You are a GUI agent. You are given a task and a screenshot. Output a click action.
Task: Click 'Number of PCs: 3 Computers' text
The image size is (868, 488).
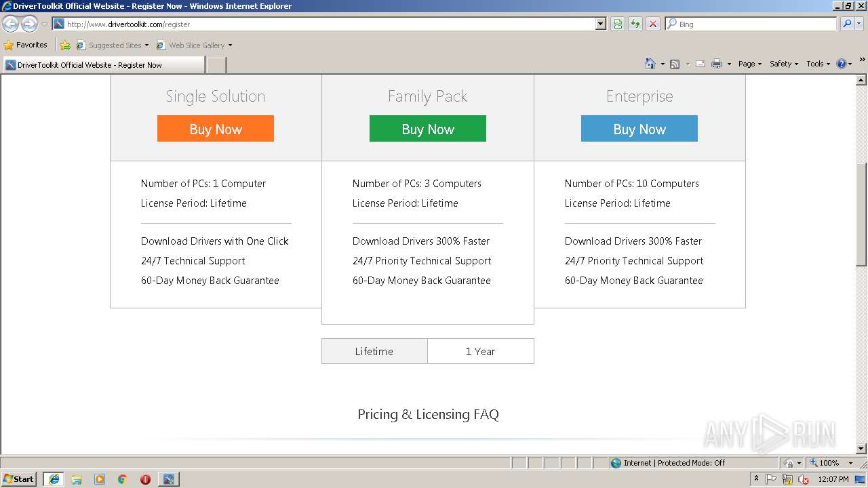(417, 184)
